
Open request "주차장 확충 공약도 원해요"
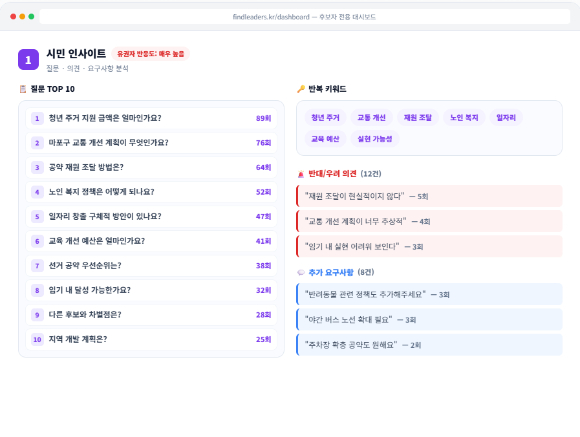[x=429, y=345]
